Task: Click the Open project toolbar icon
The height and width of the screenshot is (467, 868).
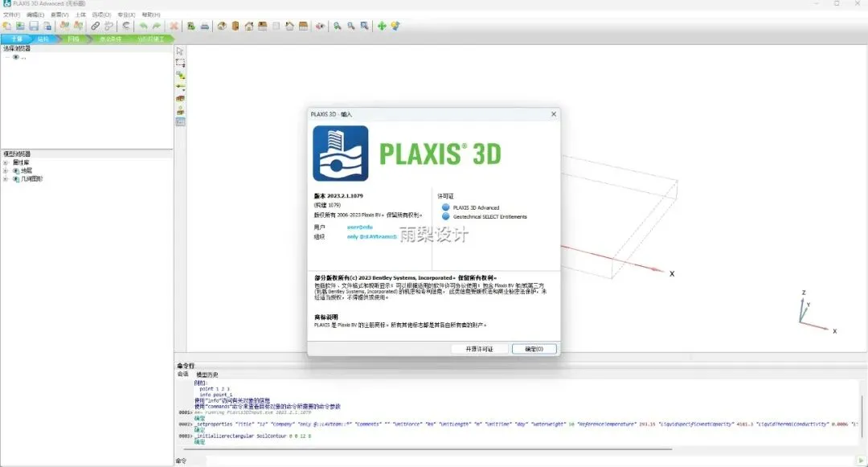Action: (x=20, y=26)
